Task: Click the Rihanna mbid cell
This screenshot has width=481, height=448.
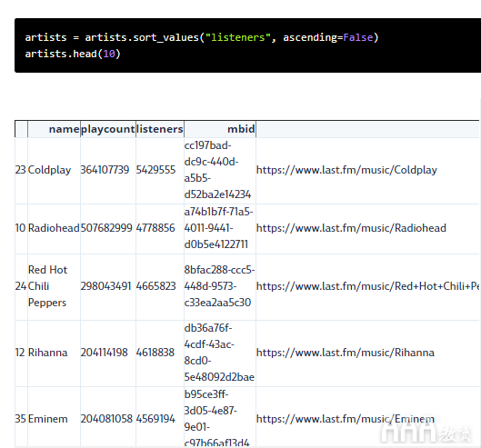Action: (219, 353)
